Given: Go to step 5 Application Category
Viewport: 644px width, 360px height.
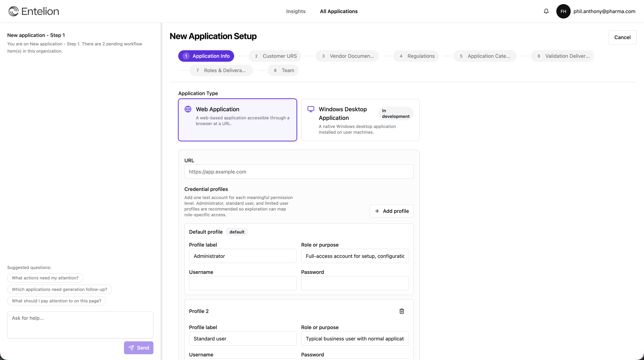Looking at the screenshot, I should click(x=485, y=56).
